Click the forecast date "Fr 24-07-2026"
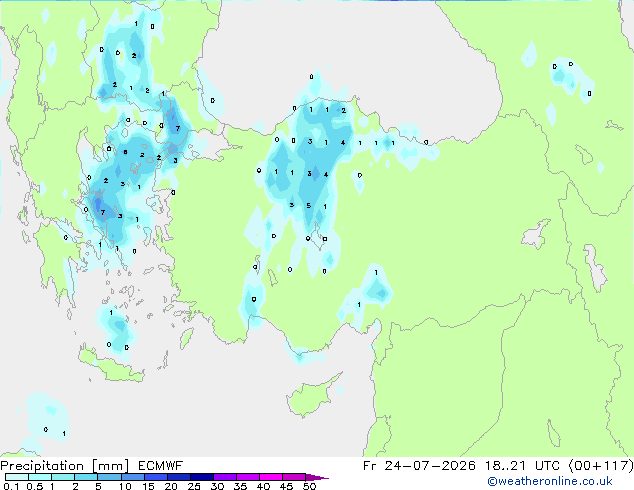634x490 pixels. point(419,466)
